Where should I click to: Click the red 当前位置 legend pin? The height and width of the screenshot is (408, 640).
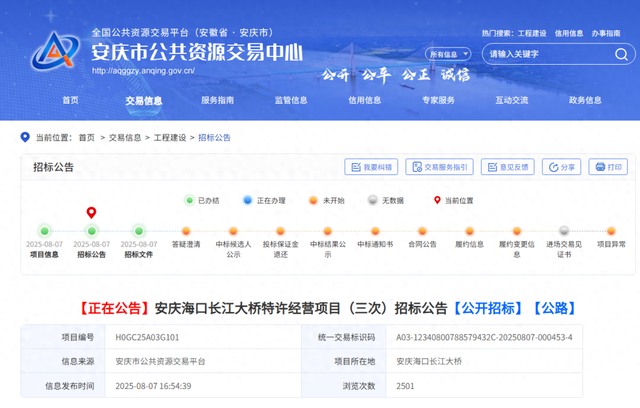pos(437,200)
